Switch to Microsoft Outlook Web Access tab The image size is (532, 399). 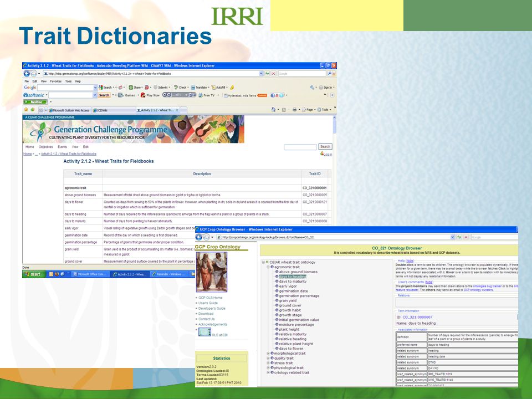coord(69,110)
